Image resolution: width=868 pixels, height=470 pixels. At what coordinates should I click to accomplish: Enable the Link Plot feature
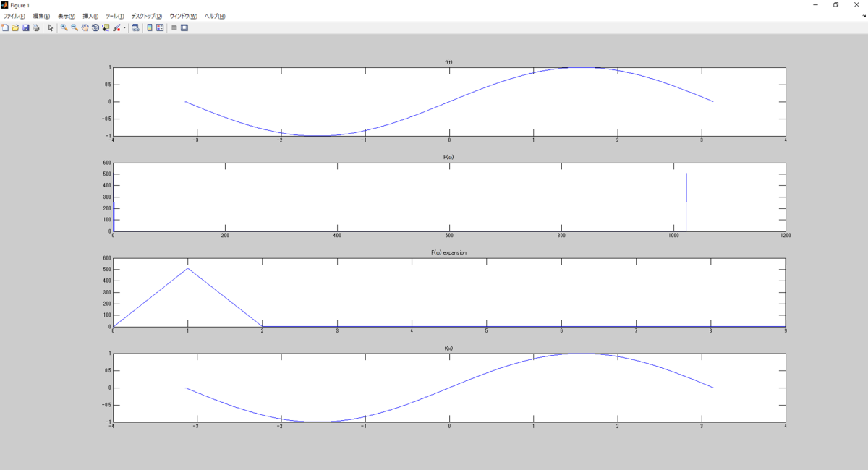(136, 29)
